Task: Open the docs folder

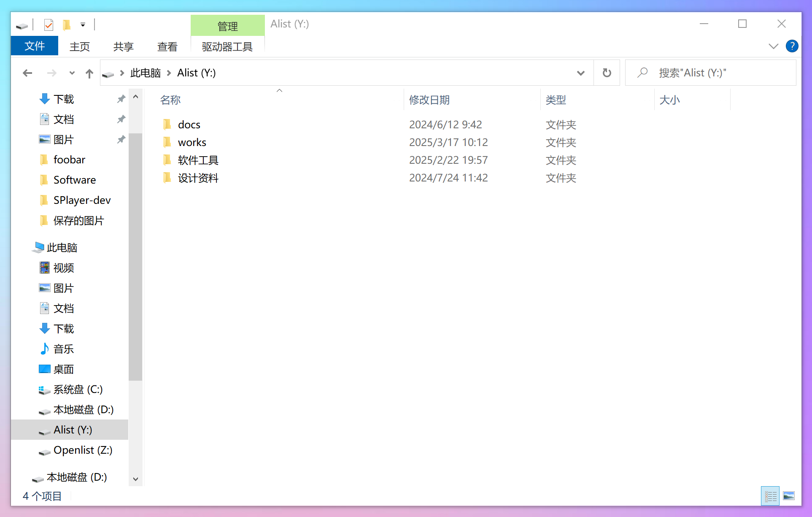Action: coord(189,124)
